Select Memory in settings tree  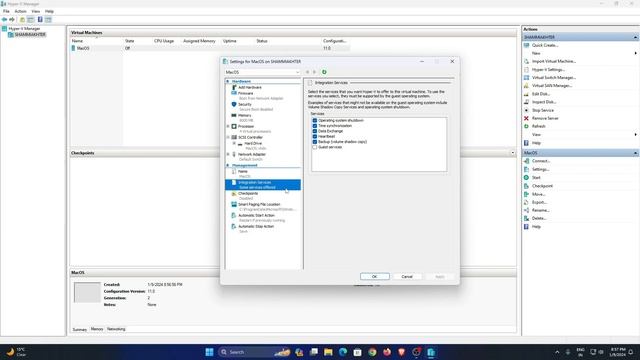pyautogui.click(x=244, y=116)
